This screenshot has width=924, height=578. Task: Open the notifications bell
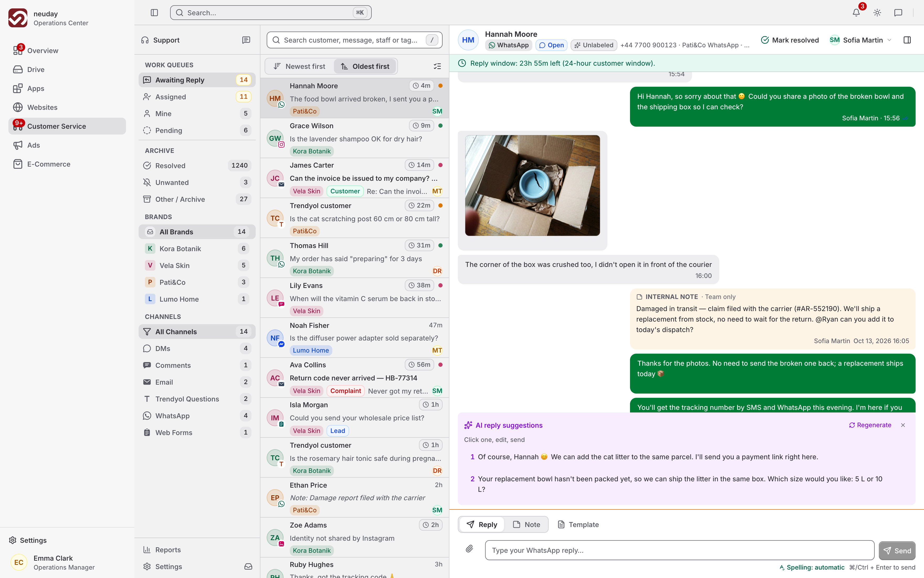pyautogui.click(x=856, y=13)
